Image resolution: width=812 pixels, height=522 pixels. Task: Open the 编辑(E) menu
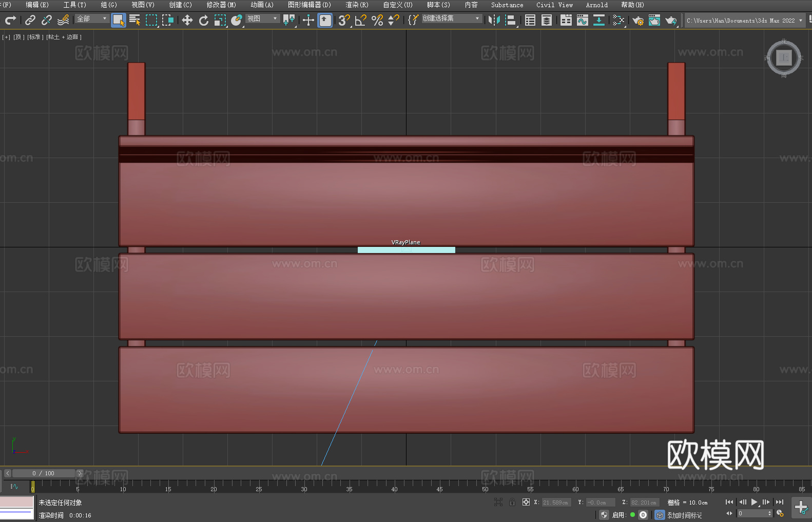coord(37,5)
